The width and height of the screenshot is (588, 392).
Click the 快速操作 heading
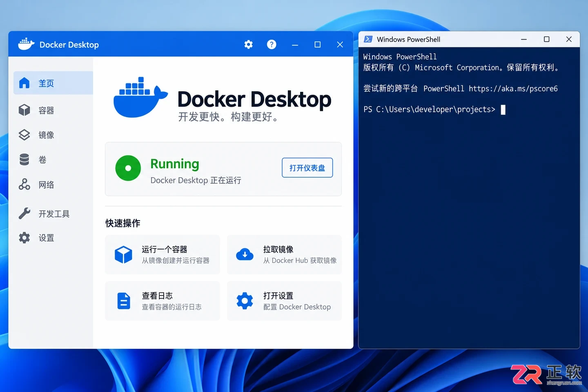click(x=122, y=223)
